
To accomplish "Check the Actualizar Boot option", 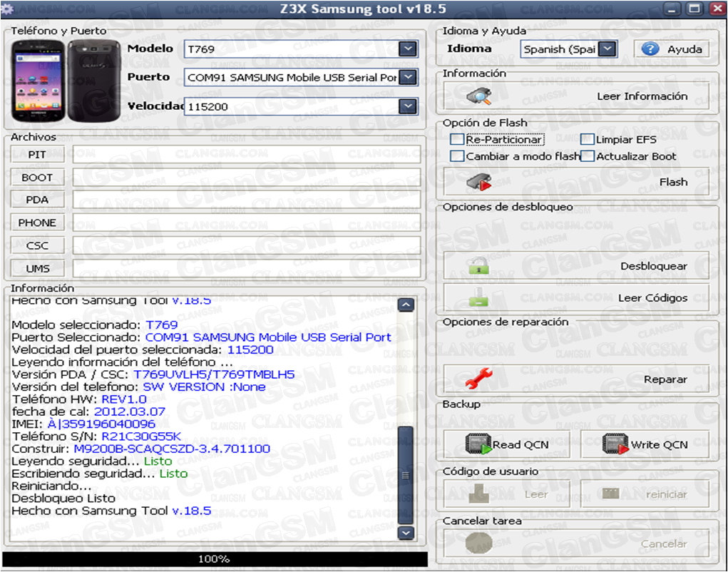I will click(x=588, y=156).
